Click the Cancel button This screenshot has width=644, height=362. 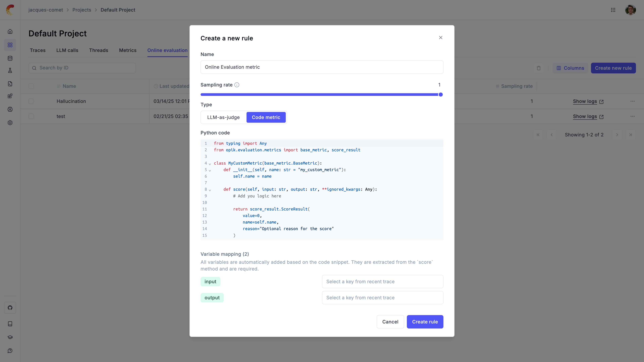(390, 322)
